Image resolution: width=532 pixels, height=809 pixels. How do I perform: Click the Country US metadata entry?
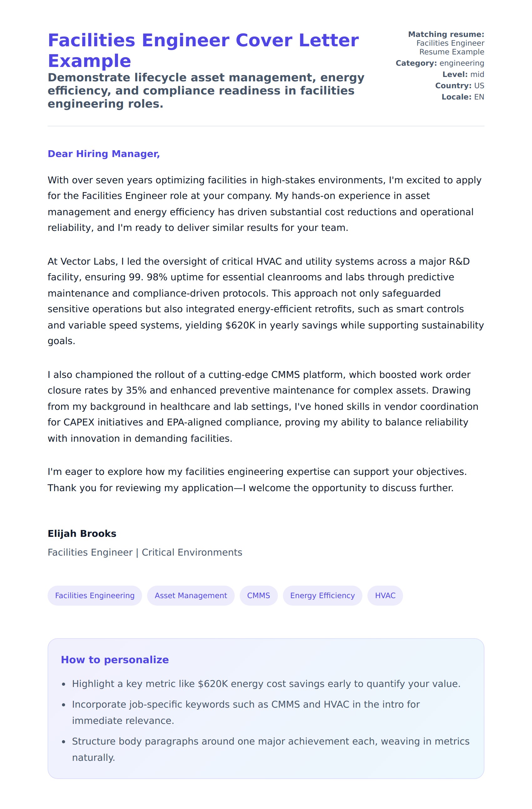tap(460, 86)
